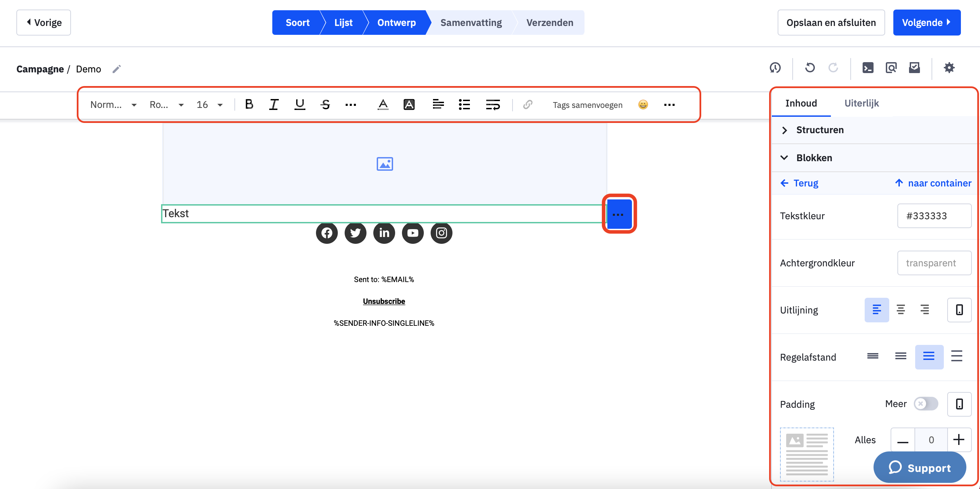The width and height of the screenshot is (980, 489).
Task: Click the naar container link
Action: coord(933,183)
